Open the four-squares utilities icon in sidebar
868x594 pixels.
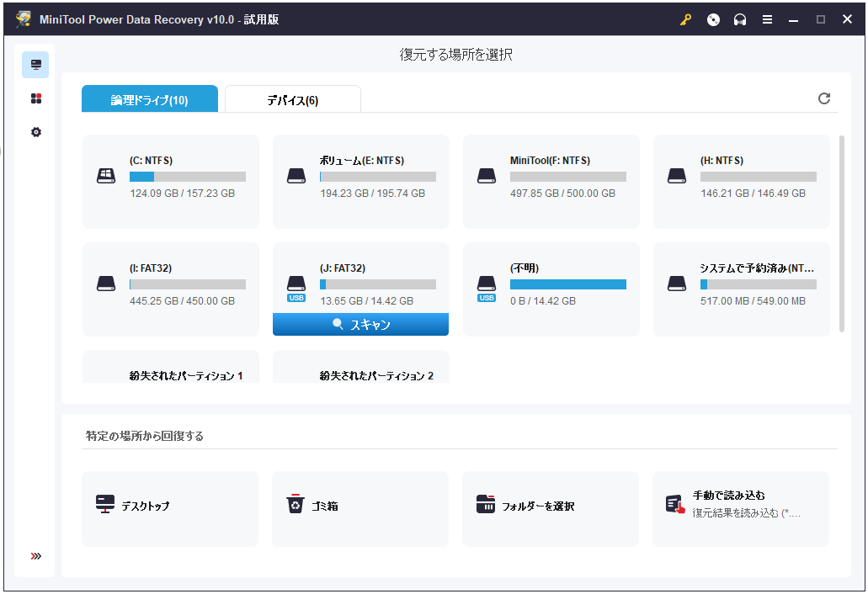pyautogui.click(x=35, y=98)
